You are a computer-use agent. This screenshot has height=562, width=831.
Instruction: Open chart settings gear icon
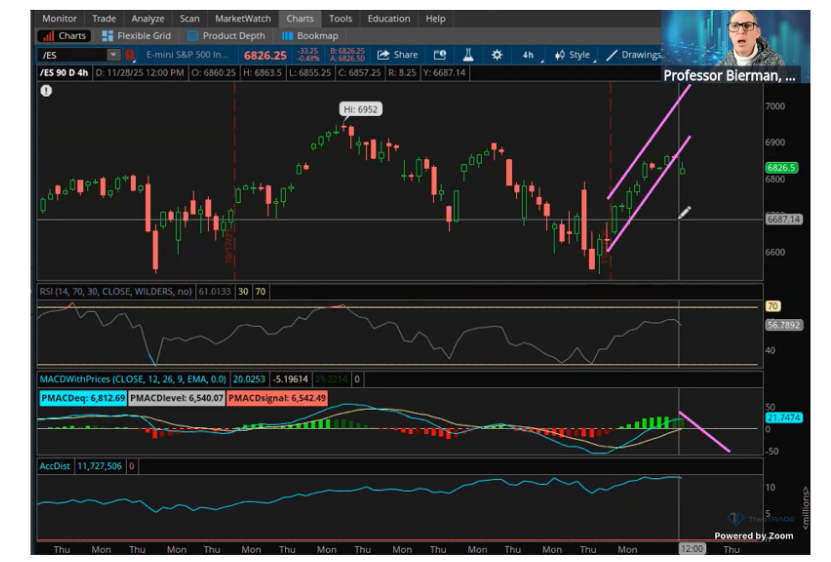point(497,55)
